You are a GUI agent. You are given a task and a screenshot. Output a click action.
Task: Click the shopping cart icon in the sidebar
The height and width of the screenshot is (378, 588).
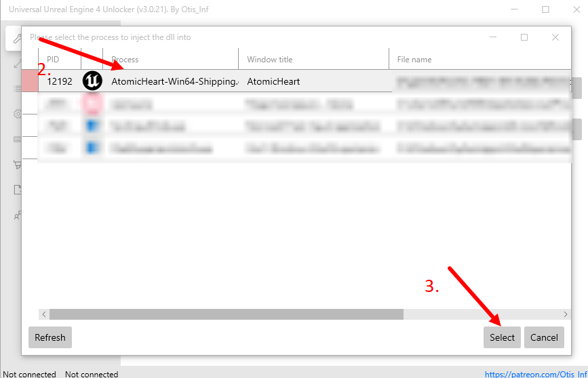click(17, 165)
